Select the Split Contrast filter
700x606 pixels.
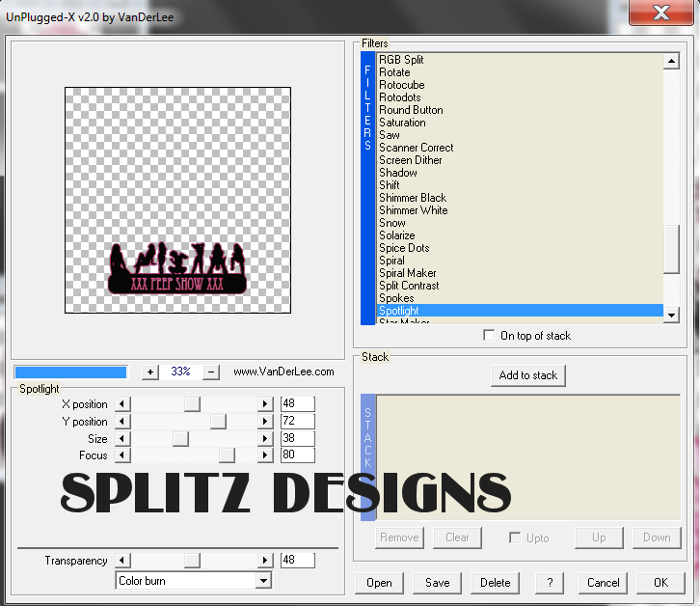pyautogui.click(x=520, y=285)
